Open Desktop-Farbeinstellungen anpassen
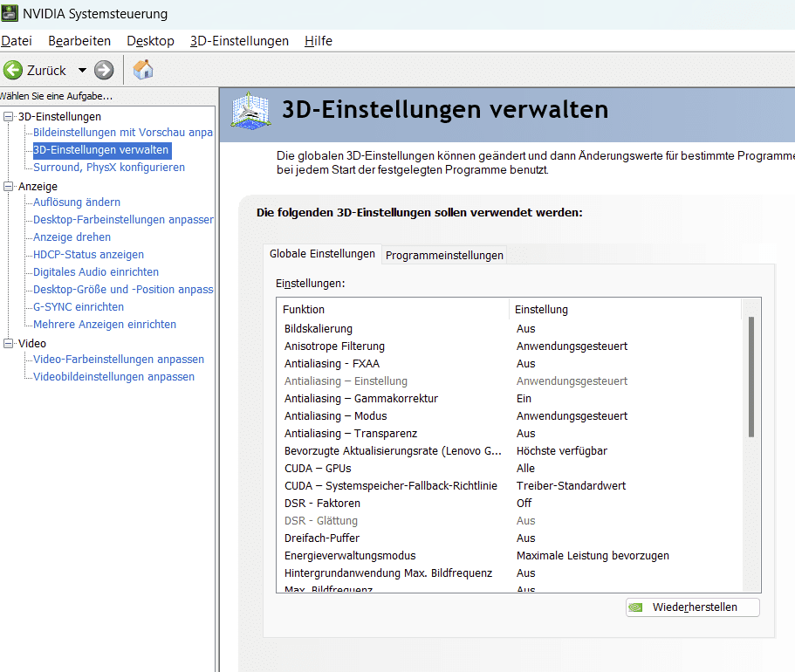 click(123, 220)
